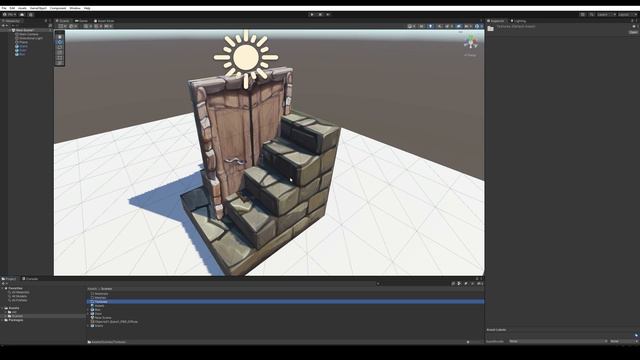Viewport: 640px width, 360px height.
Task: Open the AssetBundle variant dropdown
Action: [624, 341]
